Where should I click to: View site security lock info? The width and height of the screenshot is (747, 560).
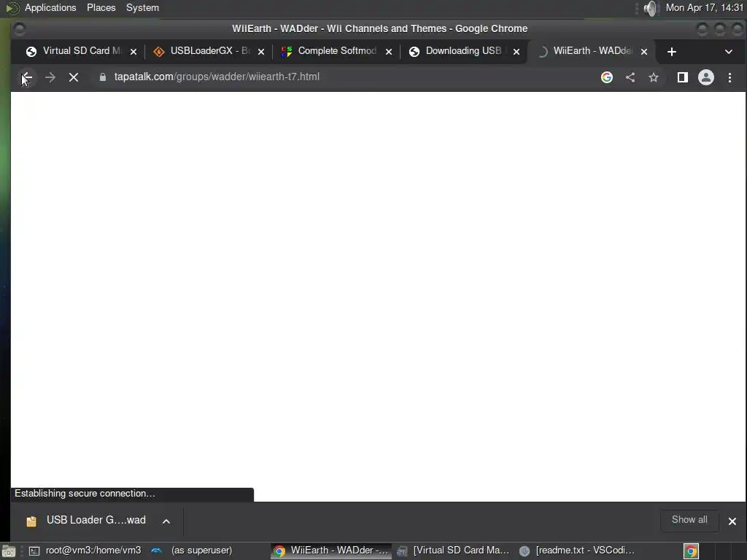coord(102,77)
